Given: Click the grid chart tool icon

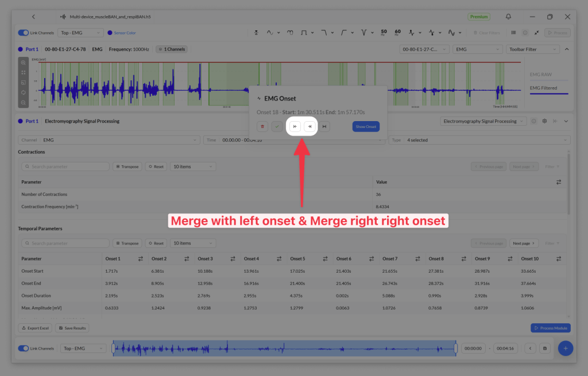Looking at the screenshot, I should [23, 72].
